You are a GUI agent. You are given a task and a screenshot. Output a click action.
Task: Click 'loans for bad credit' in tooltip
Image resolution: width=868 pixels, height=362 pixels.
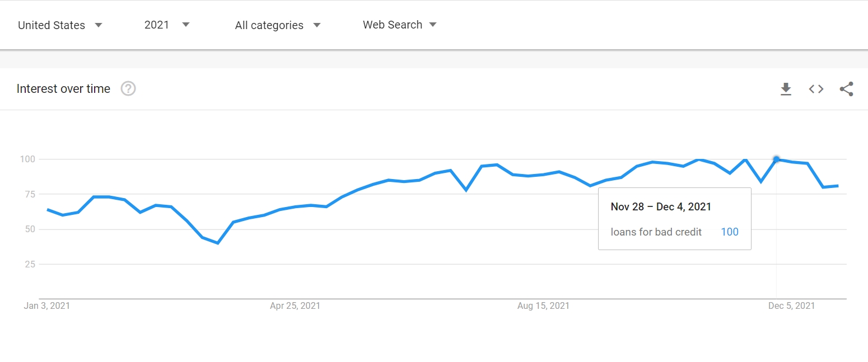pos(656,232)
